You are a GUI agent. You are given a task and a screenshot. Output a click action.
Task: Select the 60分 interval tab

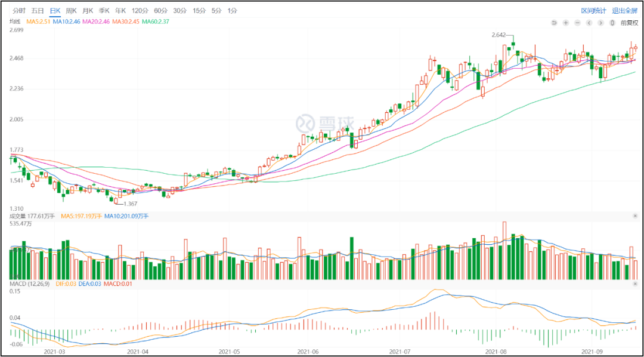[160, 11]
